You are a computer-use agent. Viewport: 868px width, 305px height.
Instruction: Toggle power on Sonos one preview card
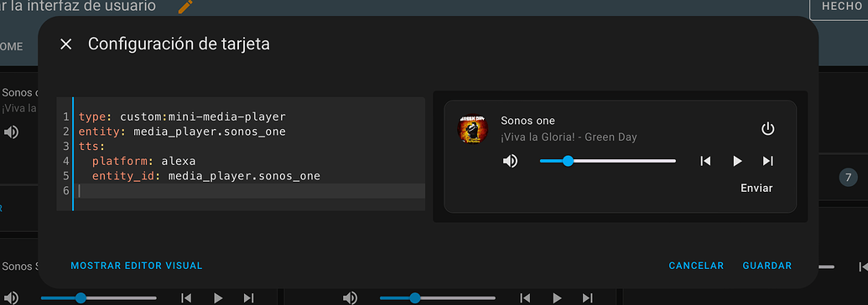pyautogui.click(x=767, y=129)
